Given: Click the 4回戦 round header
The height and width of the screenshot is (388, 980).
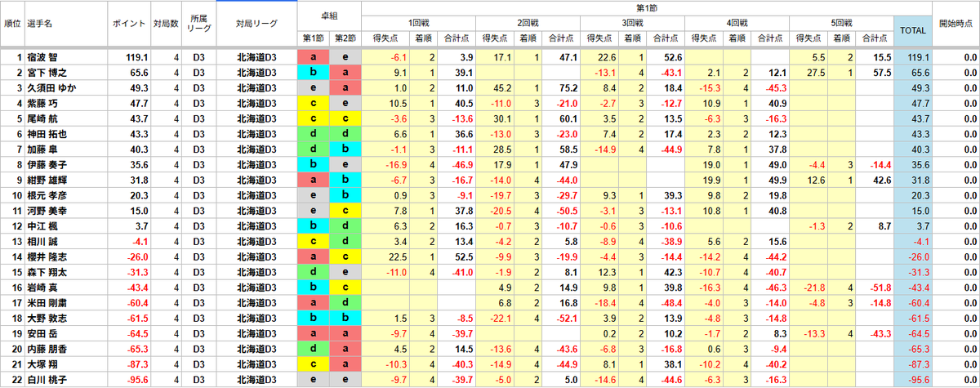Looking at the screenshot, I should click(x=737, y=24).
